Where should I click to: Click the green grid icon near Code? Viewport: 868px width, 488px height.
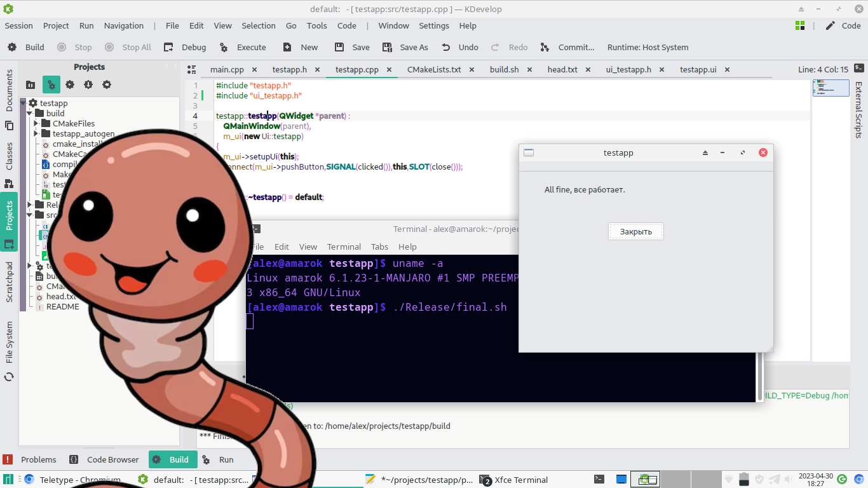(800, 25)
